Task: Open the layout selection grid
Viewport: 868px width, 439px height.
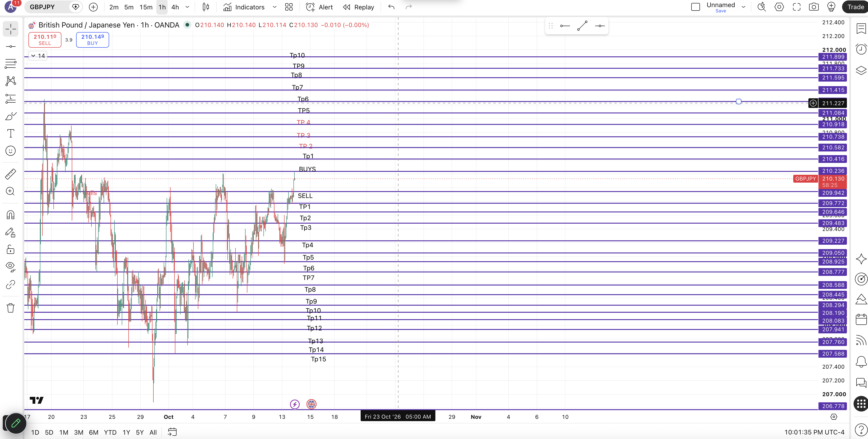Action: click(x=289, y=7)
